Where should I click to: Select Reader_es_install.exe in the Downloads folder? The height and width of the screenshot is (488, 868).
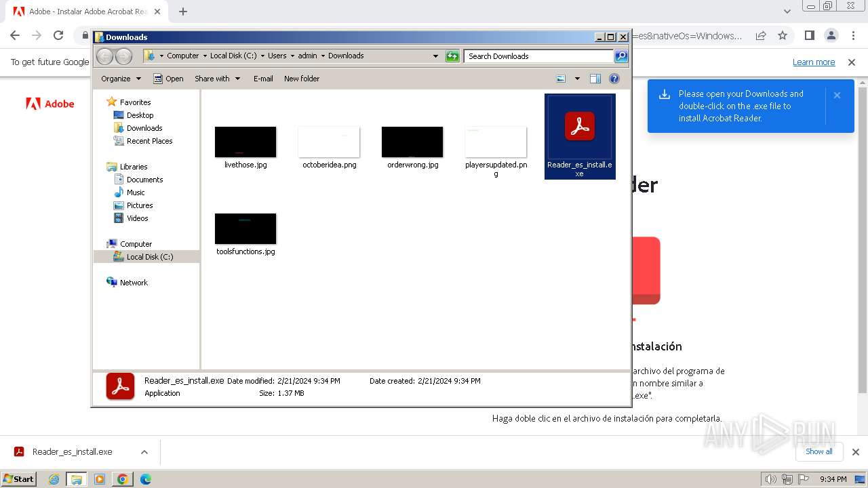[580, 136]
